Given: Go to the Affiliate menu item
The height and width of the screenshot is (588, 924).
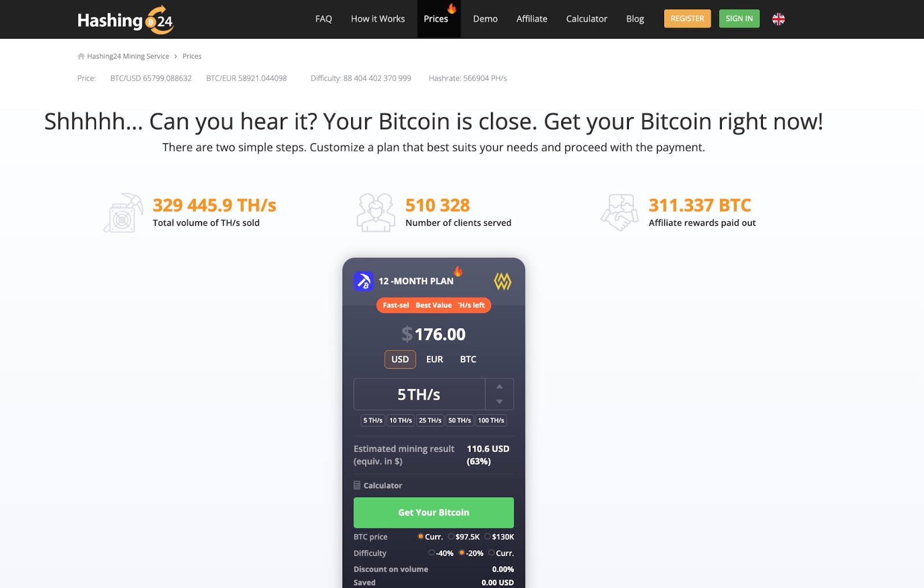Looking at the screenshot, I should (532, 19).
